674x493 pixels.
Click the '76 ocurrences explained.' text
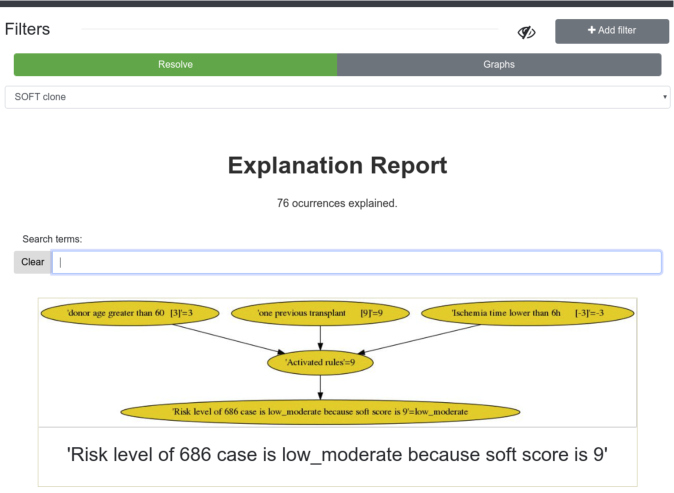click(x=337, y=203)
